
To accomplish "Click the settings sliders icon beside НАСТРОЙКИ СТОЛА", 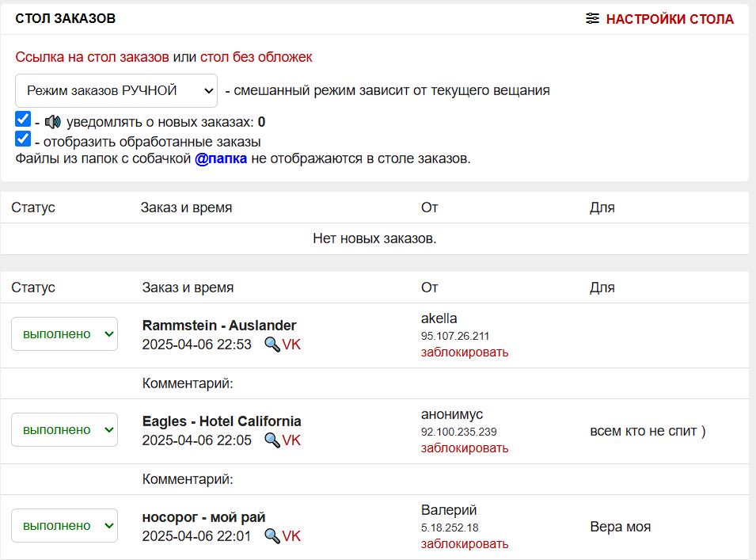I will coord(592,18).
